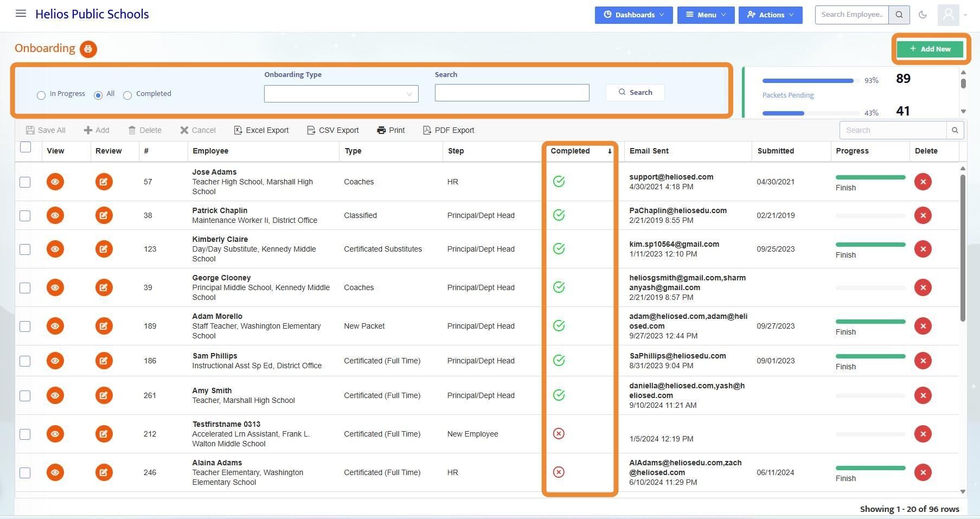Open the Actions menu

coord(770,15)
